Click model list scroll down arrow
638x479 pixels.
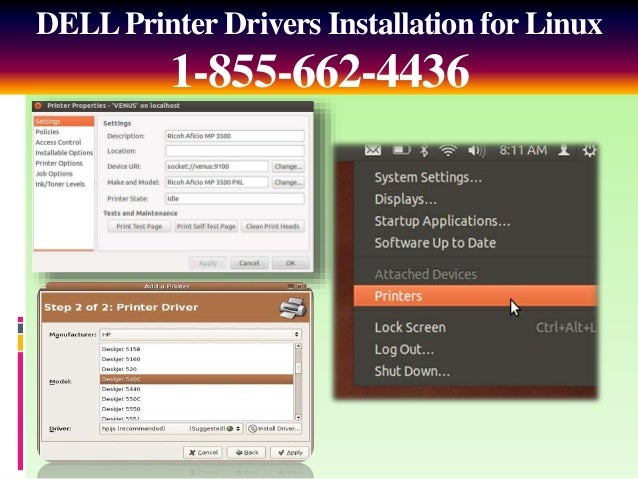pos(298,417)
